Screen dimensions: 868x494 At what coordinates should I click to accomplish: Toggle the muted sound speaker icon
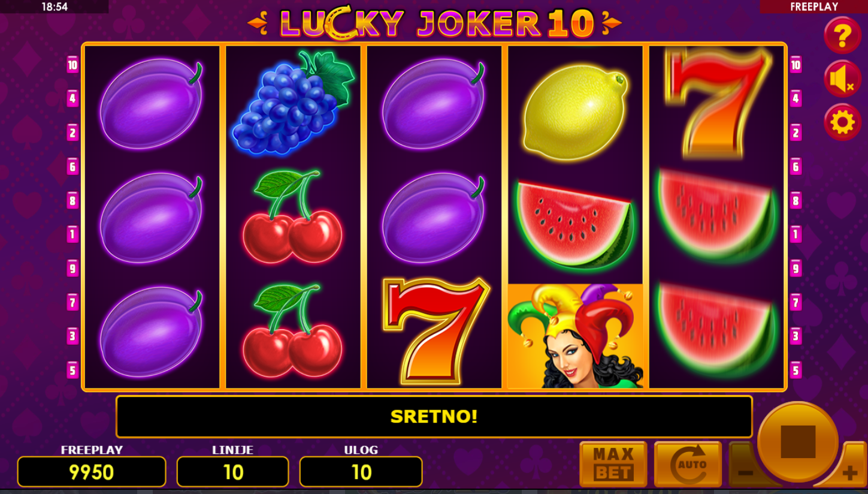point(842,79)
